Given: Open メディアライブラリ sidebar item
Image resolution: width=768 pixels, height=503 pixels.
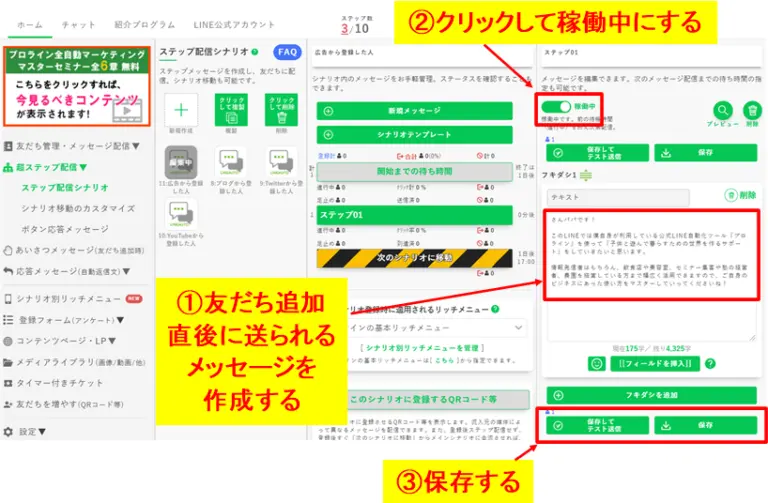Looking at the screenshot, I should [74, 362].
